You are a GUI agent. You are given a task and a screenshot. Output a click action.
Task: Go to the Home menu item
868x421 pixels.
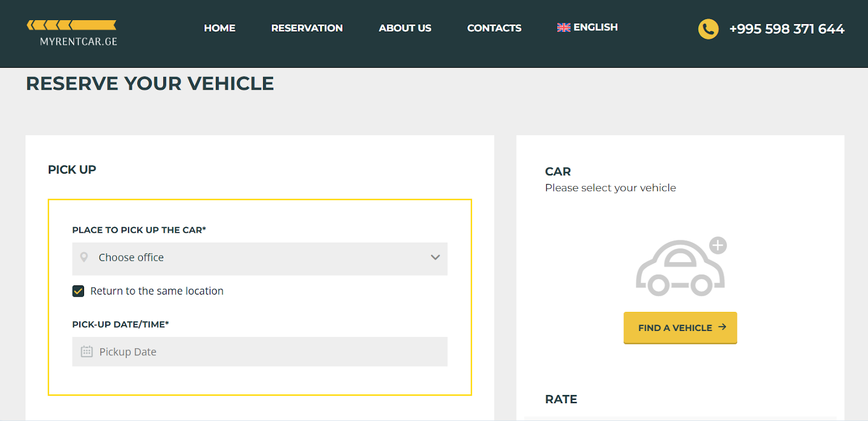pyautogui.click(x=219, y=28)
